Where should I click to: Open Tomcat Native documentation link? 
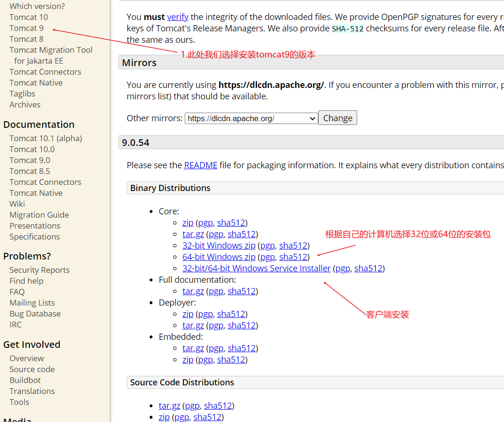coord(36,193)
